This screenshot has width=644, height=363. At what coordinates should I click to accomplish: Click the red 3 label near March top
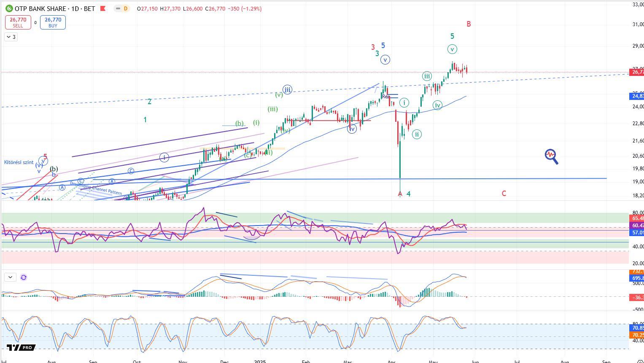click(x=373, y=47)
